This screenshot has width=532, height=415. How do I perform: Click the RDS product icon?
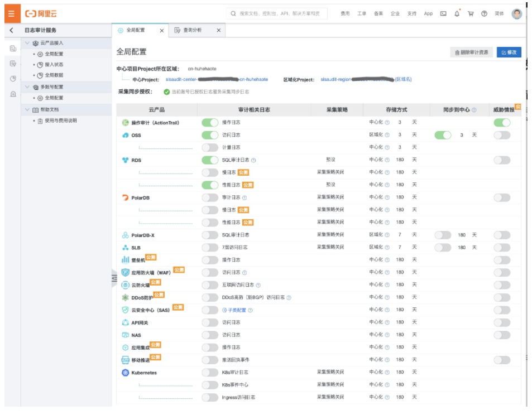click(x=125, y=160)
